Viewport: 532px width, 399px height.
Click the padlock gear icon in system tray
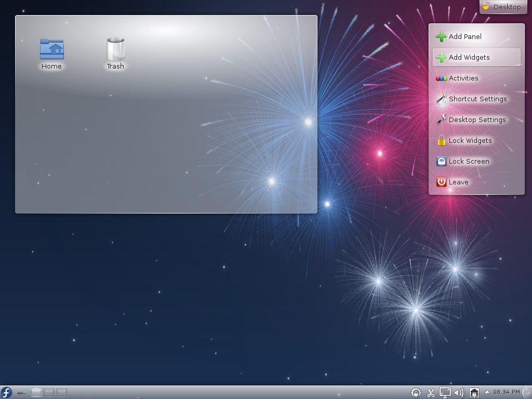(416, 392)
